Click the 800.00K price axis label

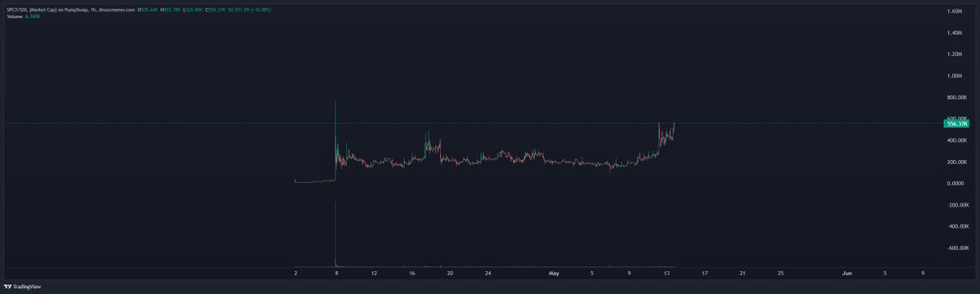pyautogui.click(x=957, y=97)
